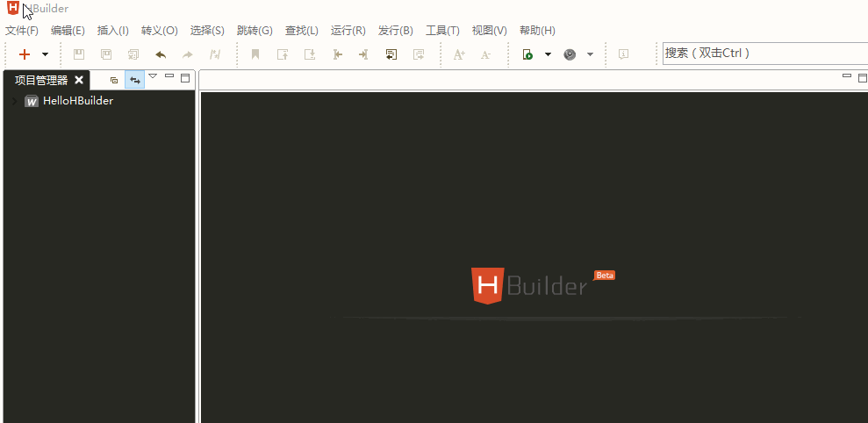This screenshot has height=423, width=868.
Task: Open the 工具(T) menu
Action: [x=442, y=31]
